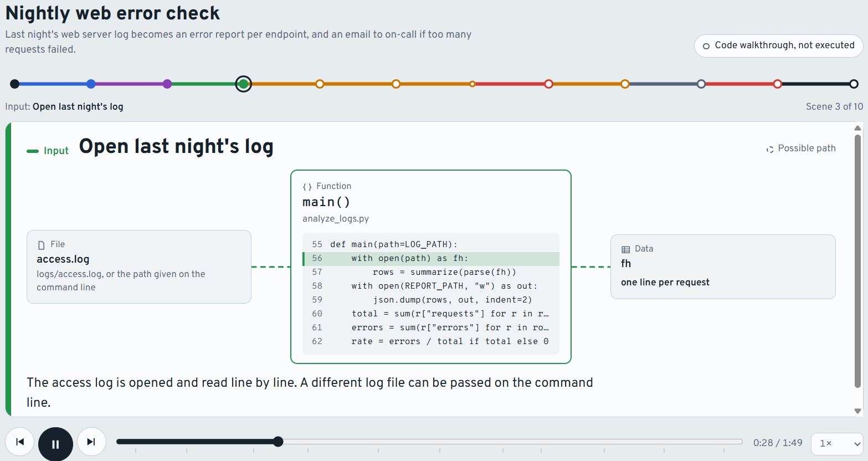
Task: Jump to the eighth red-ringed timeline stop
Action: coord(548,84)
